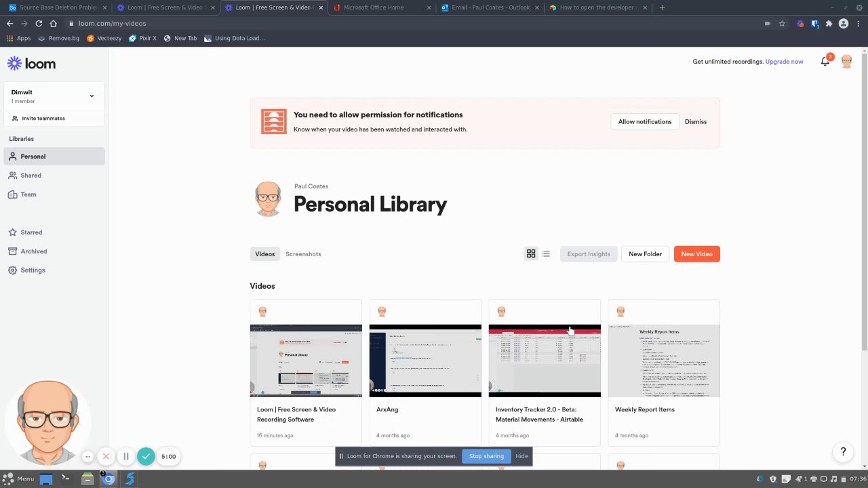Open Shared library
Screen dimensions: 868x488
tap(54, 176)
